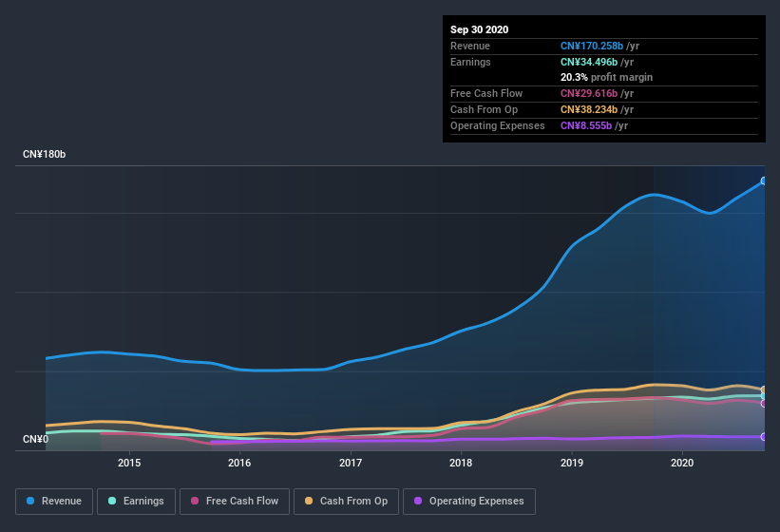Click the Free Cash Flow label in tooltip
This screenshot has width=780, height=532.
tap(486, 93)
